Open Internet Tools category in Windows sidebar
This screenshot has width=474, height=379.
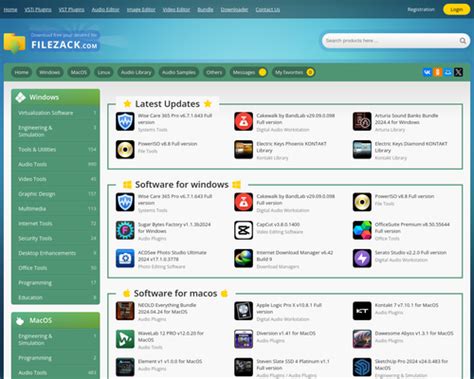(x=56, y=223)
